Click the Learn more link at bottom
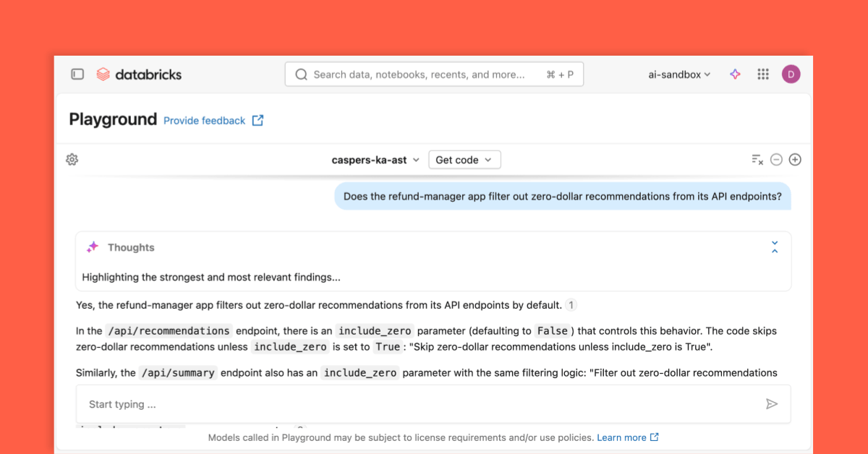868x454 pixels. point(623,437)
